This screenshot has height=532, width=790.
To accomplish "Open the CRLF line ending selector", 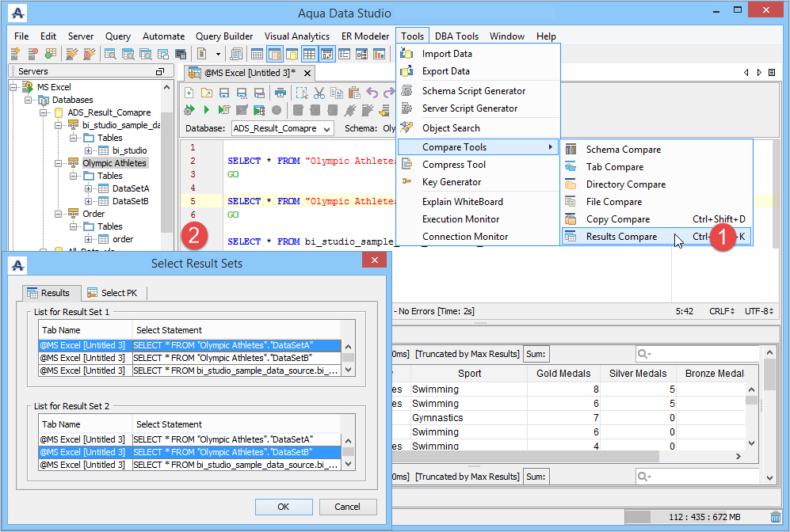I will tap(720, 312).
